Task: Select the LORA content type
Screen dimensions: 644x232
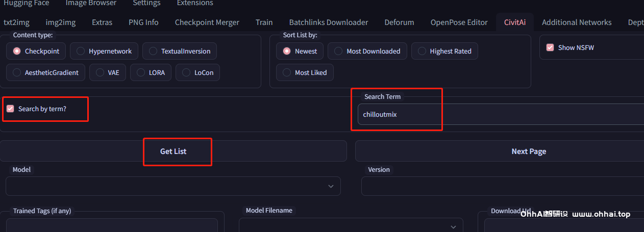Action: pos(151,72)
